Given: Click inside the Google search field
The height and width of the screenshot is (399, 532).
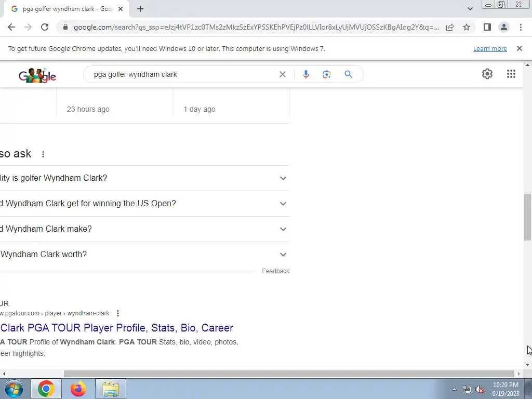Looking at the screenshot, I should point(183,74).
